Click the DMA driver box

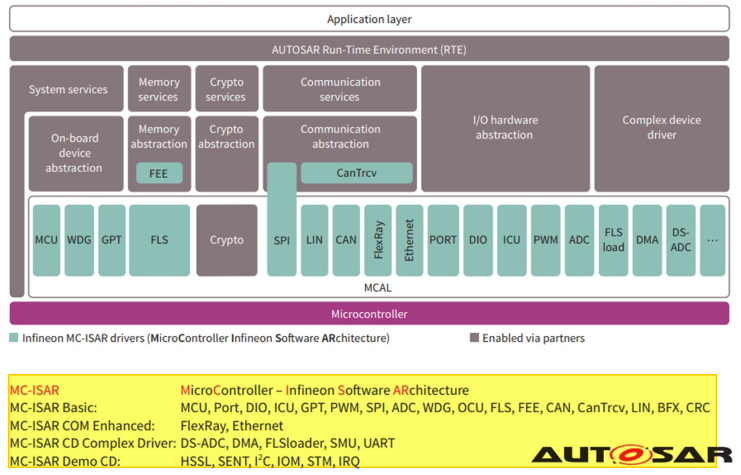647,240
